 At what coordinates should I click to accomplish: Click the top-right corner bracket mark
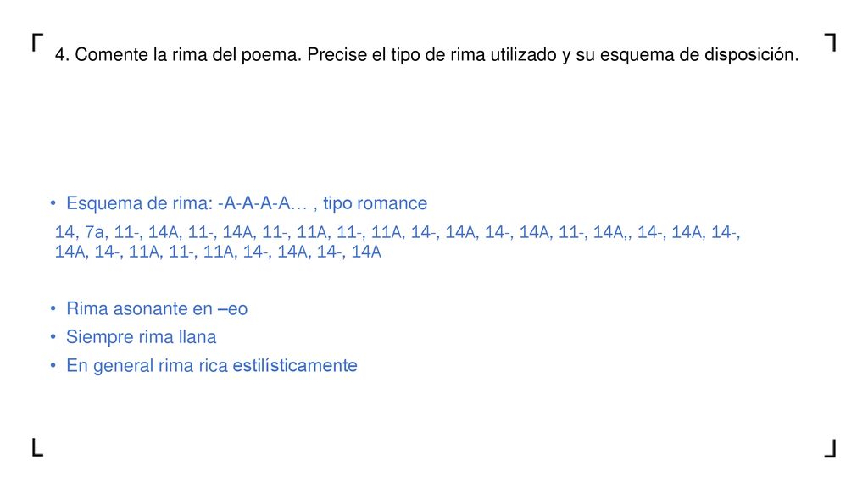830,42
